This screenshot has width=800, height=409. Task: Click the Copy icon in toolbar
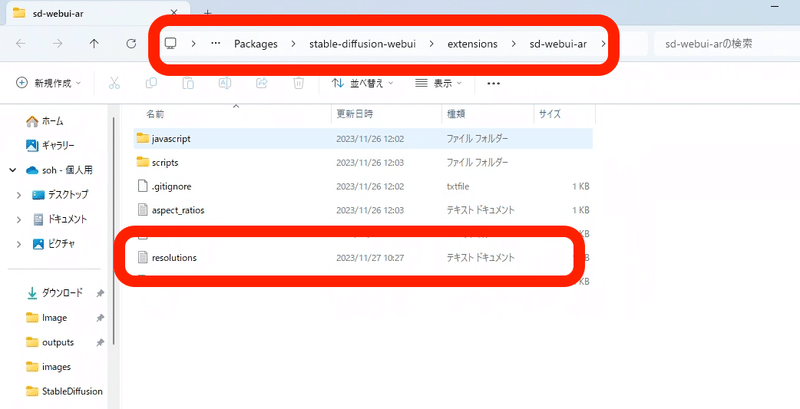point(151,83)
